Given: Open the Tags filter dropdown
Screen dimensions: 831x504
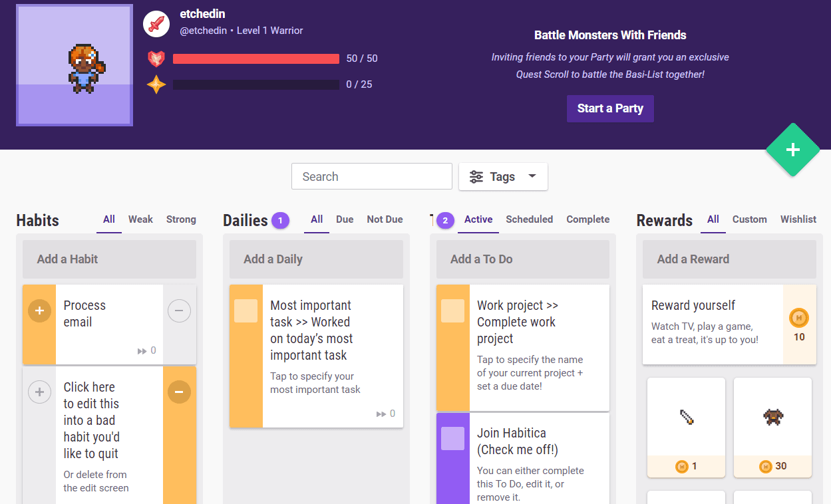Looking at the screenshot, I should click(503, 177).
